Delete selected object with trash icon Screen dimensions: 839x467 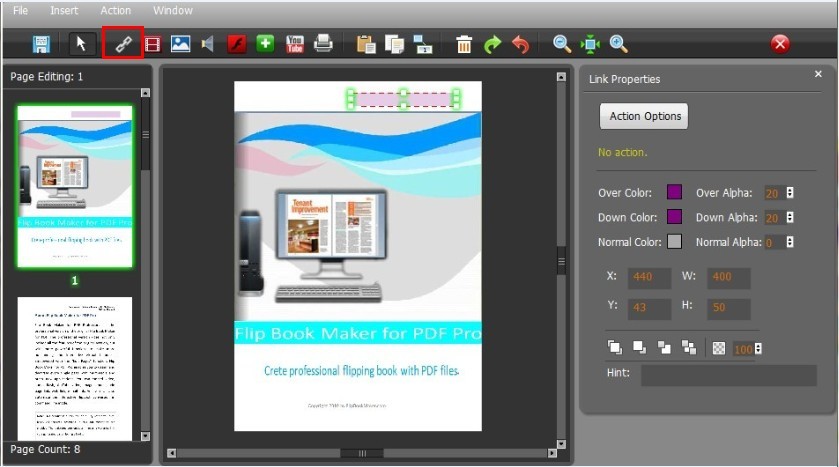point(464,44)
